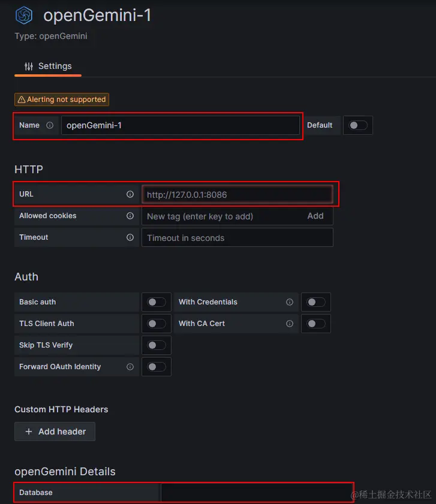The image size is (436, 504).
Task: Edit the Name input field
Action: (180, 125)
